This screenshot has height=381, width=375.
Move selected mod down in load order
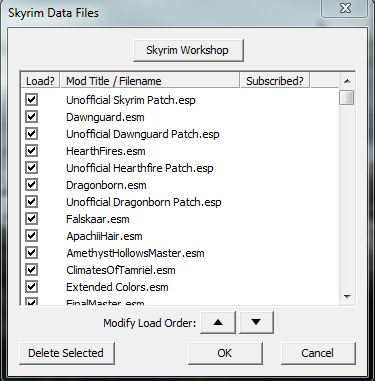(256, 322)
